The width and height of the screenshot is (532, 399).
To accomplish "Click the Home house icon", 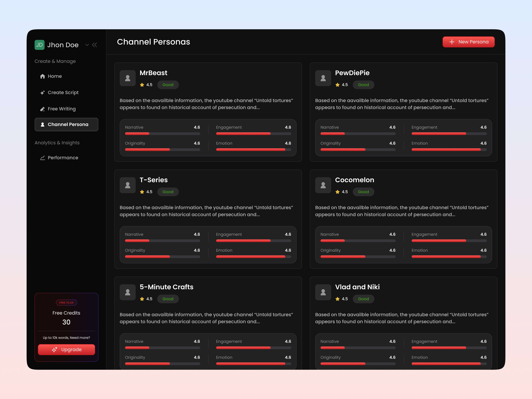I will point(43,76).
